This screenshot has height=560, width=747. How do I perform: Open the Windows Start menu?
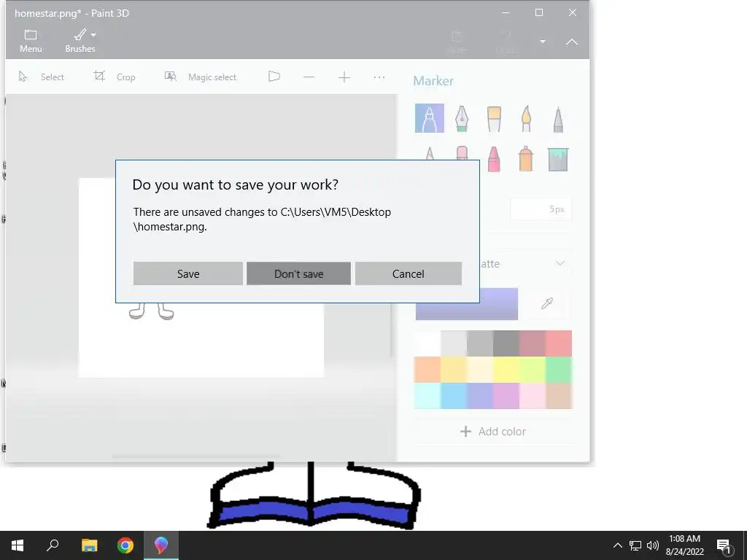(18, 545)
